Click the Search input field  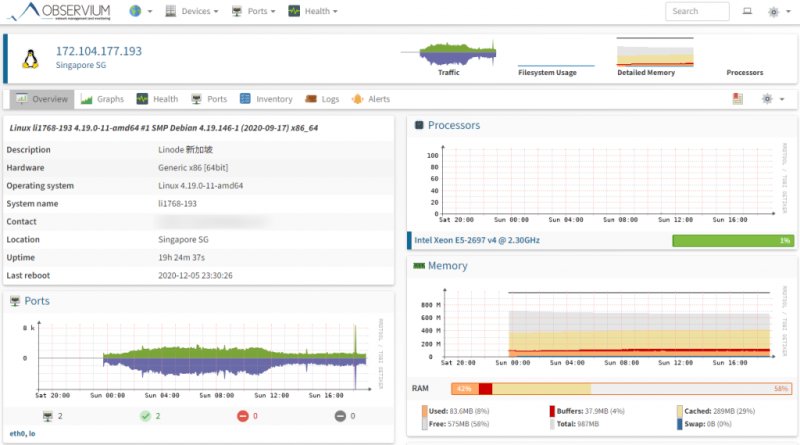tap(697, 11)
